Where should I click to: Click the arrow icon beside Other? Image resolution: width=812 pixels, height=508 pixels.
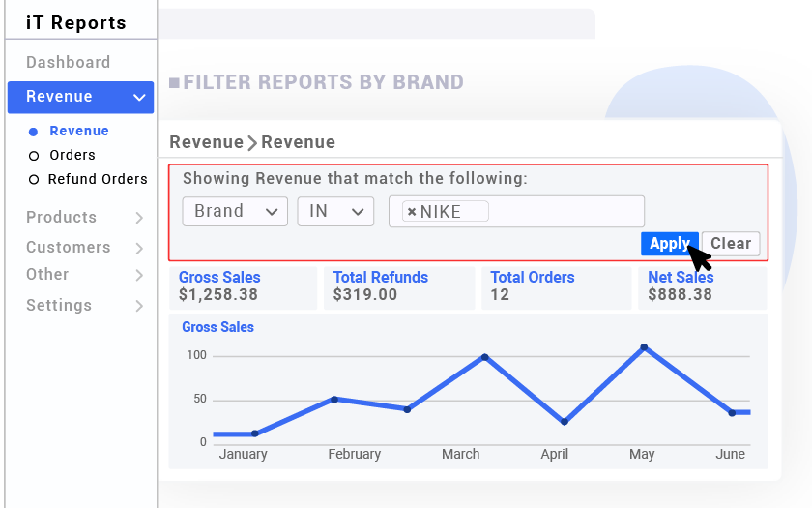139,276
